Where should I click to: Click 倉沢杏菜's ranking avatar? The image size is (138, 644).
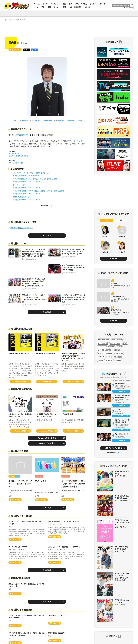point(105,245)
